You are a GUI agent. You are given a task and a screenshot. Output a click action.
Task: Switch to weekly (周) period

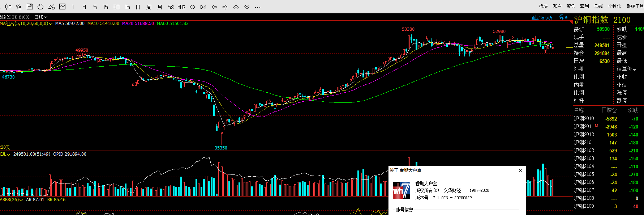(149, 7)
